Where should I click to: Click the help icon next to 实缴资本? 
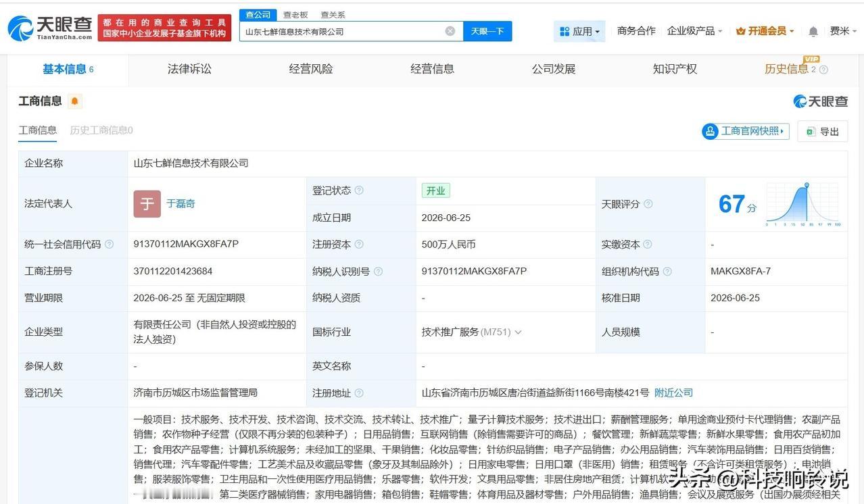pyautogui.click(x=648, y=245)
